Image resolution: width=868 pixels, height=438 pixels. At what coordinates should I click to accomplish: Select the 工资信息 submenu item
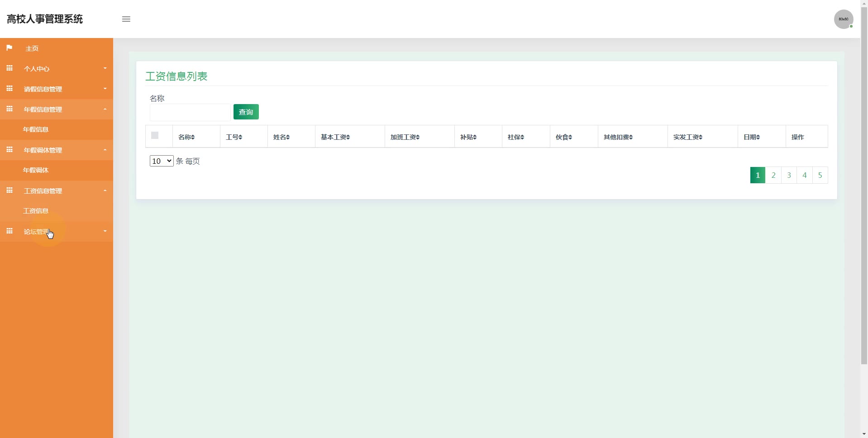coord(36,211)
